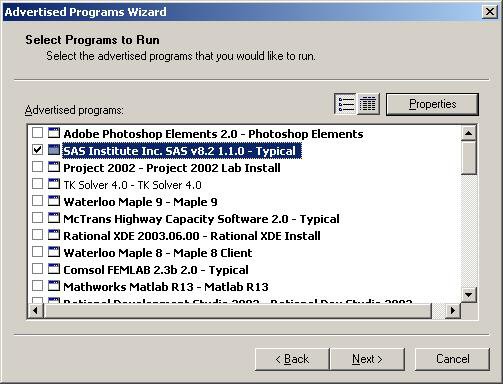
Task: Check Waterloo Maple 8 checkbox
Action: point(37,252)
